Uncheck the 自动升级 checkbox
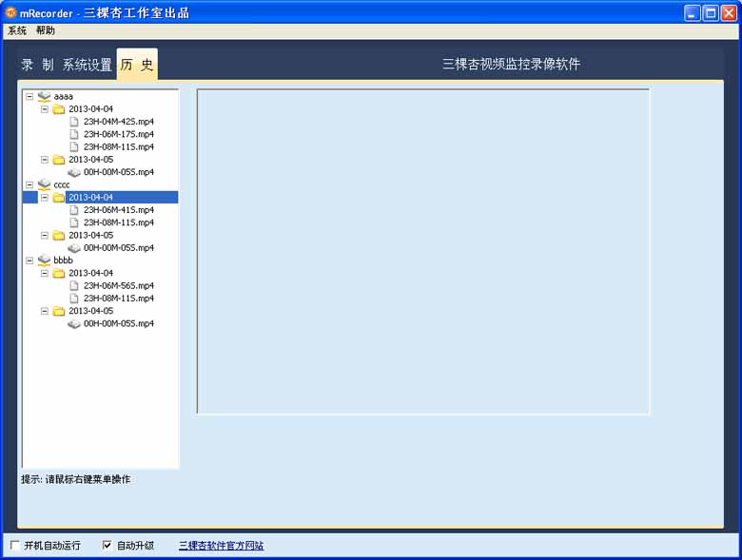This screenshot has width=742, height=560. [107, 546]
